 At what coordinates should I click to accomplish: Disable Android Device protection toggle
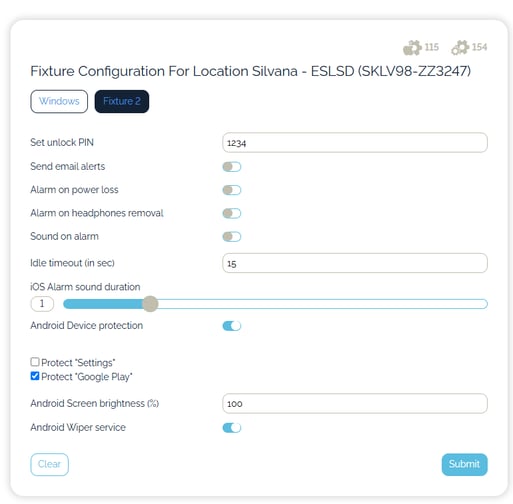pyautogui.click(x=232, y=326)
